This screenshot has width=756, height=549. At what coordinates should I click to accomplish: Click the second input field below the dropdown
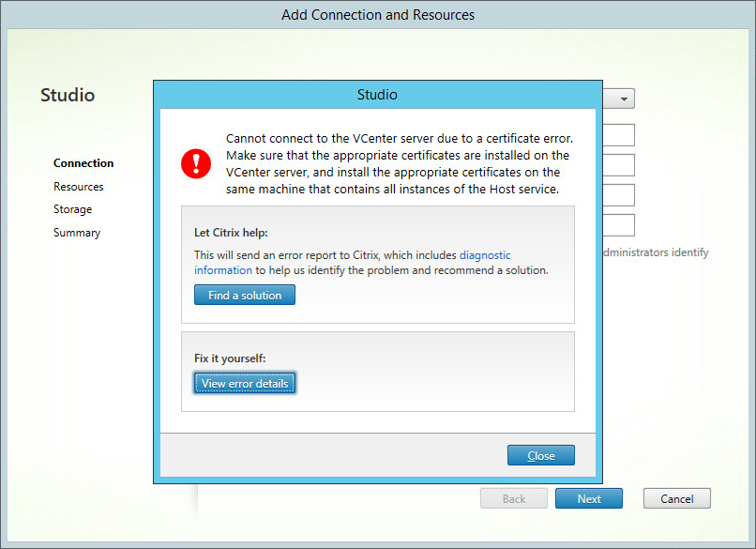pyautogui.click(x=621, y=164)
